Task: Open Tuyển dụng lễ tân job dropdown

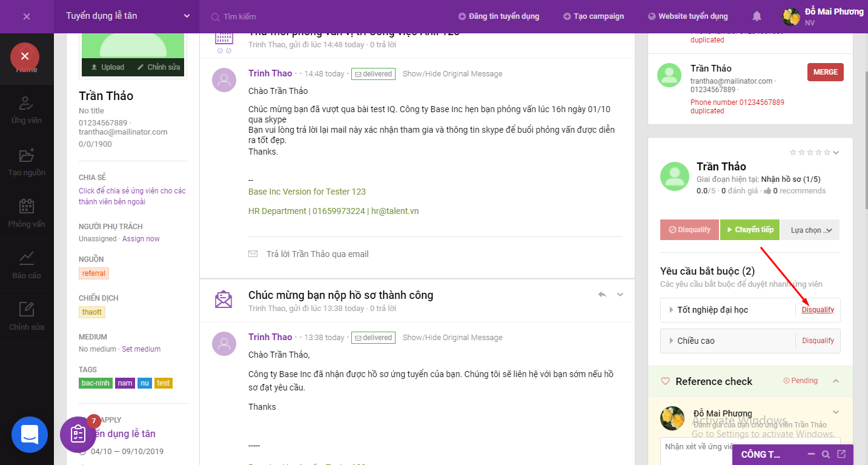Action: point(127,16)
